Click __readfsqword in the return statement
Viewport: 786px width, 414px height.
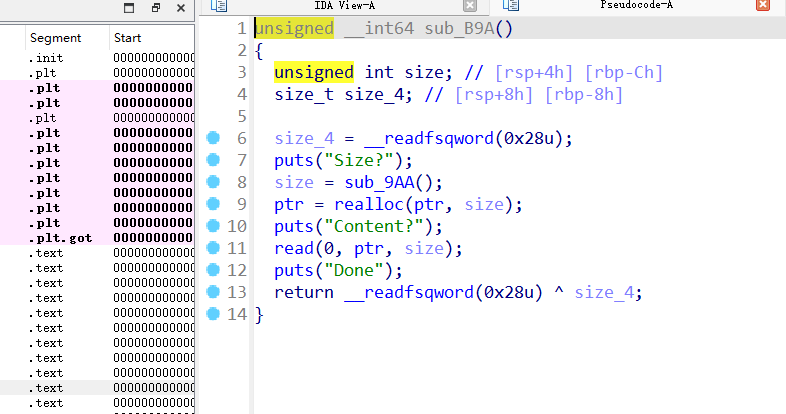pos(409,293)
